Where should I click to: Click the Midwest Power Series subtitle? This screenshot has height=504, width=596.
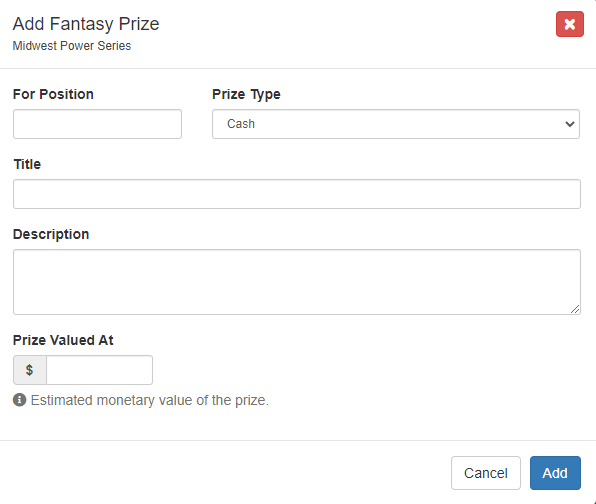[72, 46]
